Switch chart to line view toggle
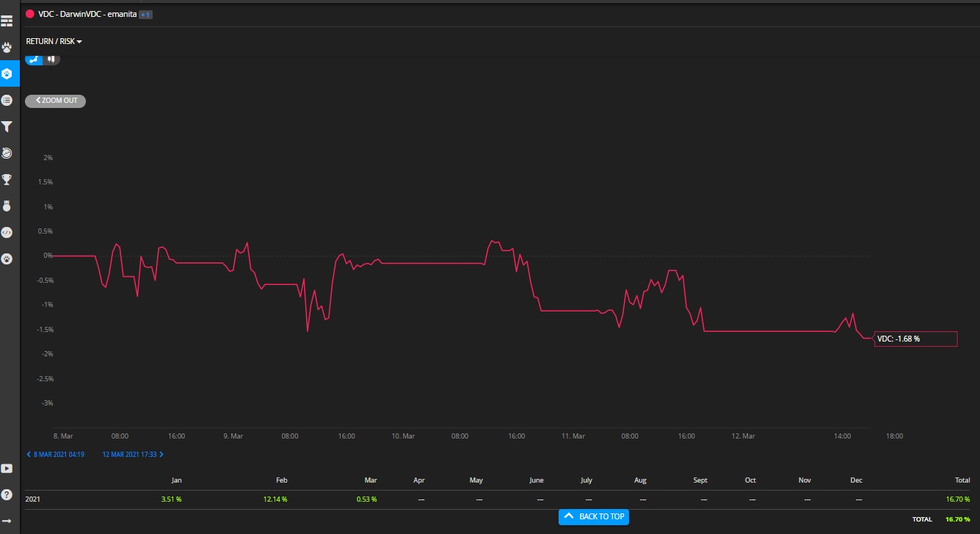 (x=35, y=59)
